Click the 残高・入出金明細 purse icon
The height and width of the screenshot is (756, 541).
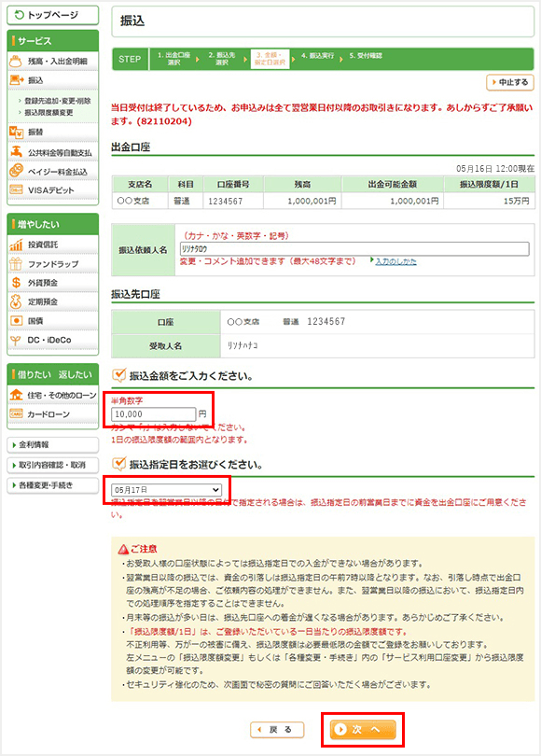pos(16,62)
